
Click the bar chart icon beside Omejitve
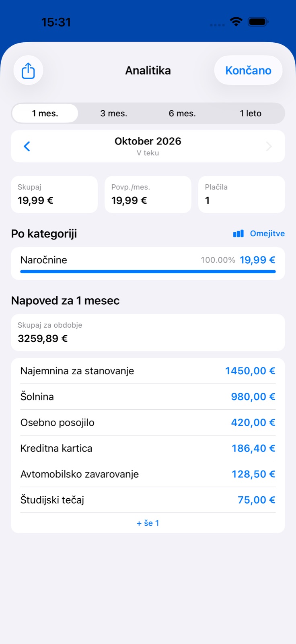pyautogui.click(x=238, y=233)
